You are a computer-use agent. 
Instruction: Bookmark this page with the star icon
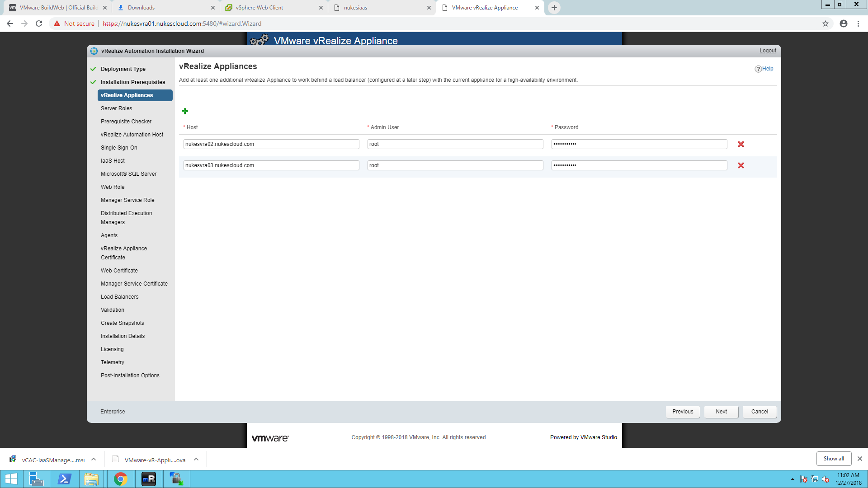[826, 23]
